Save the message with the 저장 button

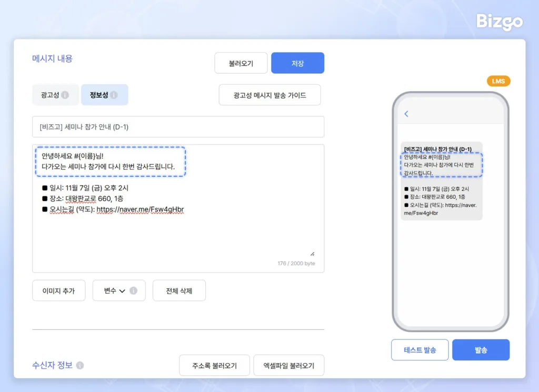coord(297,63)
